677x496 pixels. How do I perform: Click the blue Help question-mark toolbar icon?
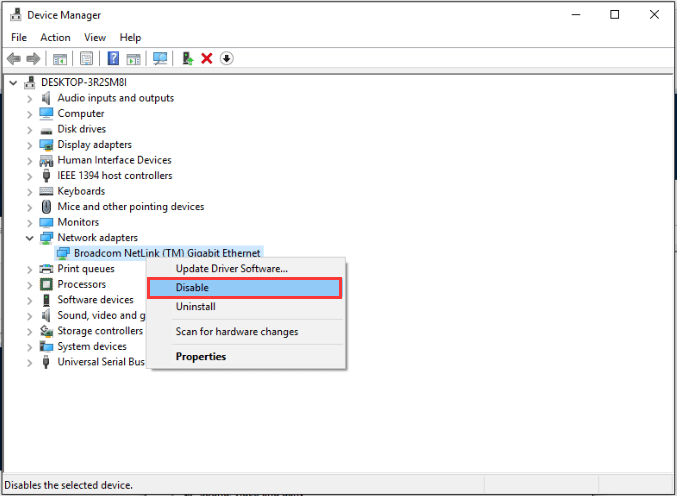(113, 58)
